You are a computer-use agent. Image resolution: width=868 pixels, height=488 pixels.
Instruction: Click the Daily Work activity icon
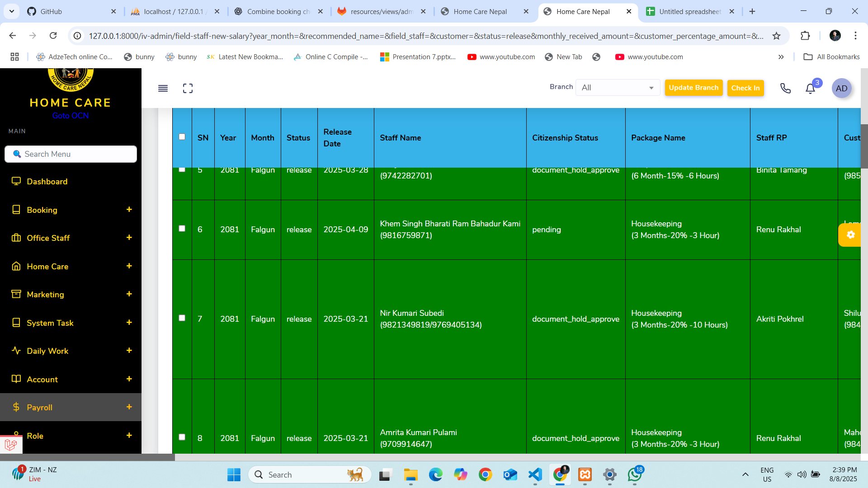(16, 351)
